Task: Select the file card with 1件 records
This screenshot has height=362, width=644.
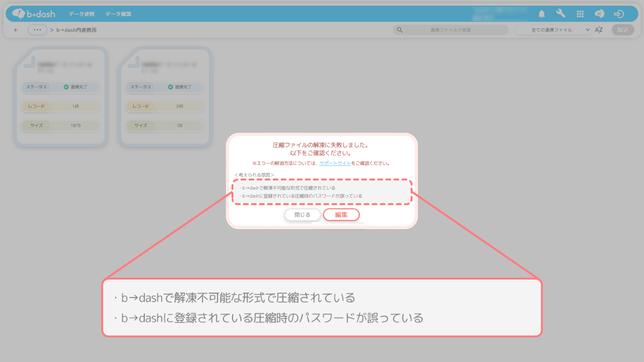Action: [x=60, y=97]
